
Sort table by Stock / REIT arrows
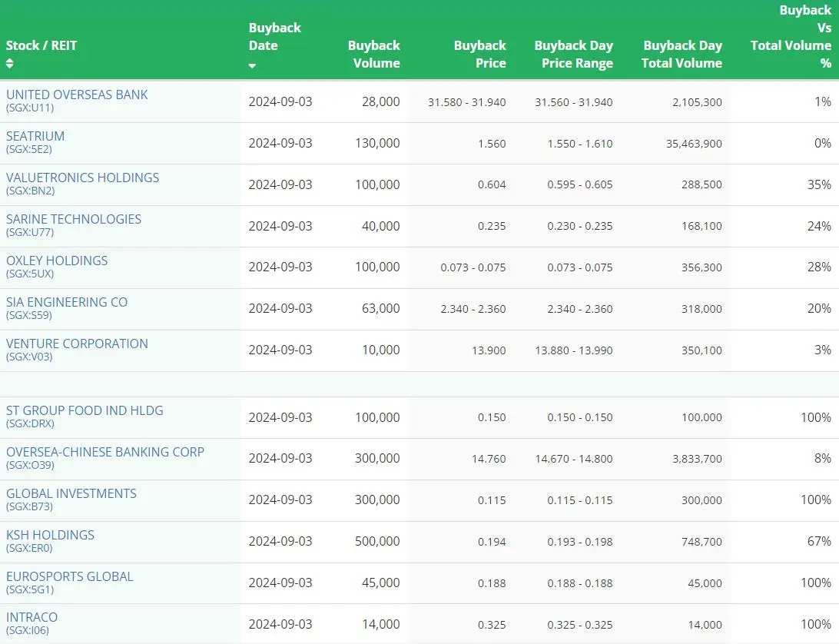pyautogui.click(x=10, y=63)
